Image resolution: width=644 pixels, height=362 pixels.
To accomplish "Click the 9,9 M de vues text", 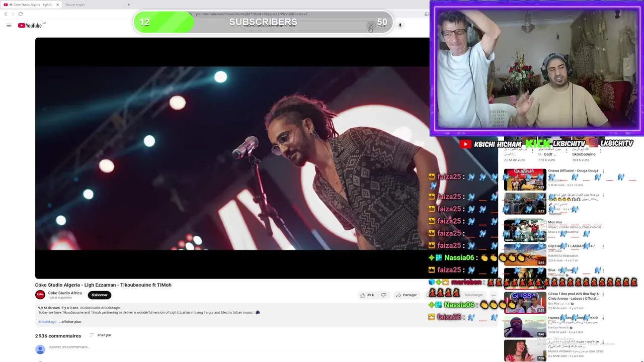I will pos(48,308).
